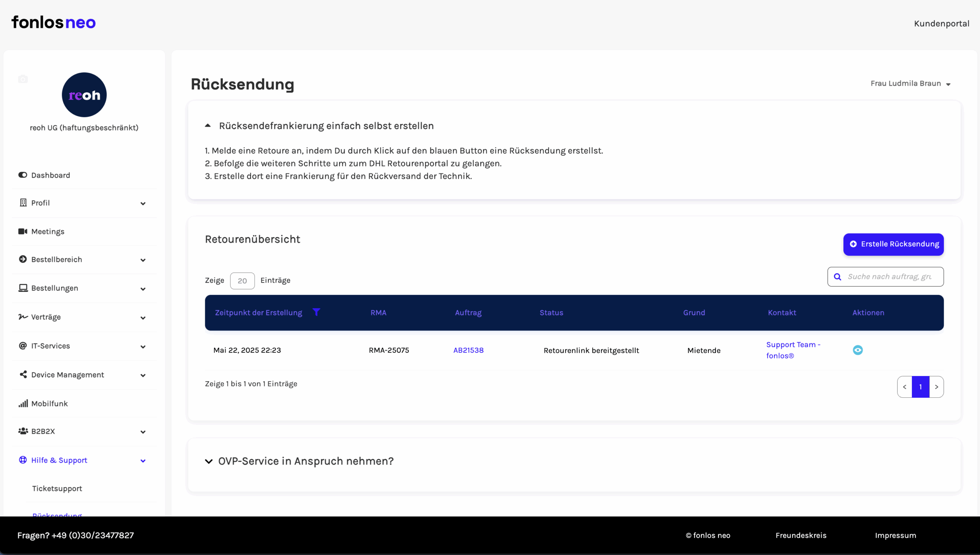Select the Bestellungen menu label

(x=55, y=288)
